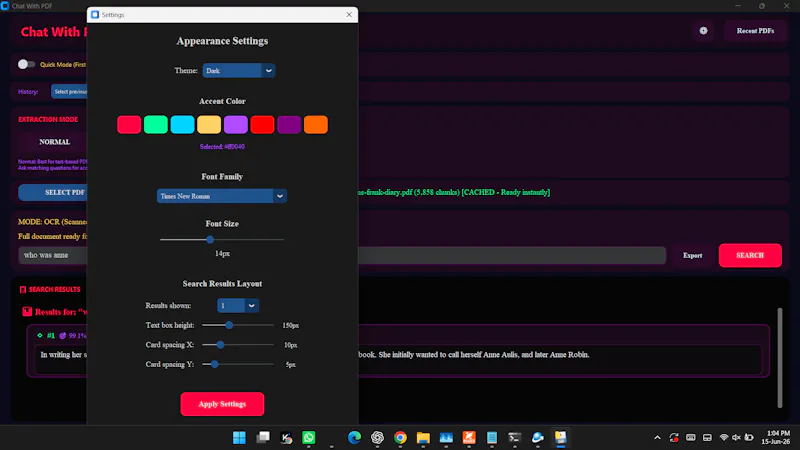Image resolution: width=800 pixels, height=450 pixels.
Task: Click the cached PDF status text
Action: (454, 192)
